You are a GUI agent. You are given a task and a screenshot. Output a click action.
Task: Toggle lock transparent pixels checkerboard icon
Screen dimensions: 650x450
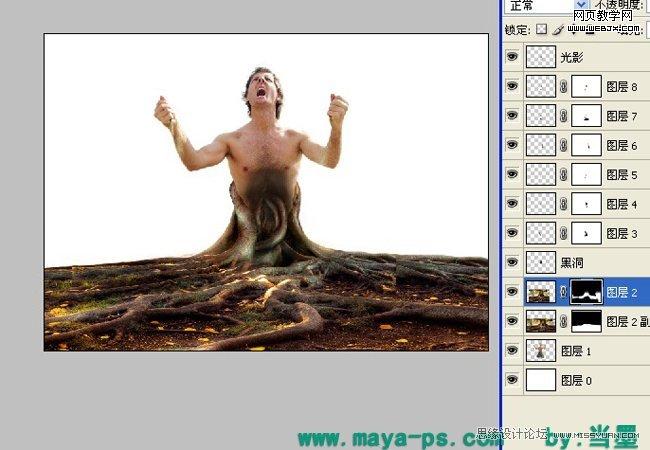pos(541,29)
